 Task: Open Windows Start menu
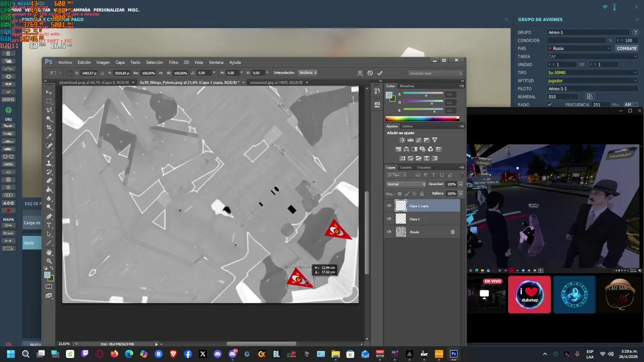(11, 354)
